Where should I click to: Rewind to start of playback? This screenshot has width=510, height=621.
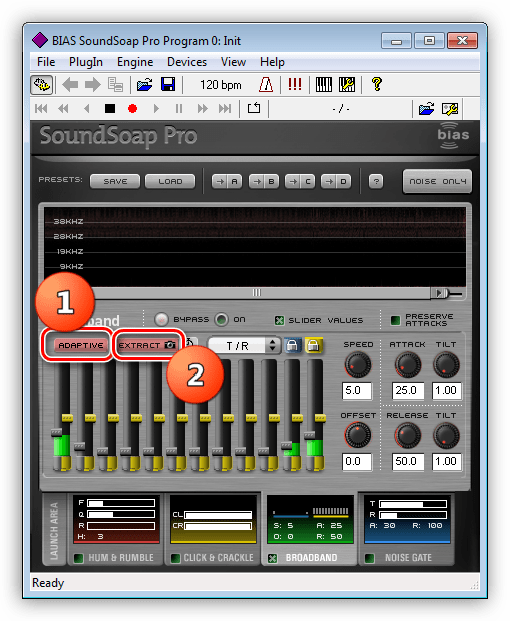click(41, 109)
